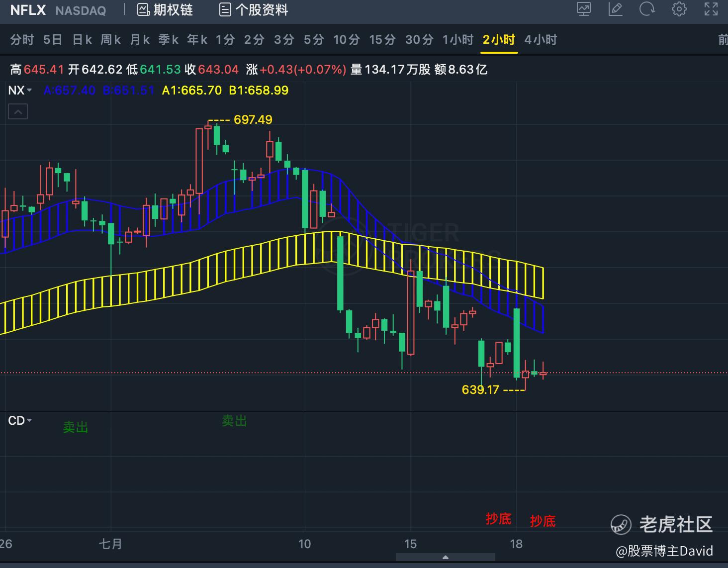Switch chart to 2分 interval
Screen dimensions: 728x568
coord(254,40)
